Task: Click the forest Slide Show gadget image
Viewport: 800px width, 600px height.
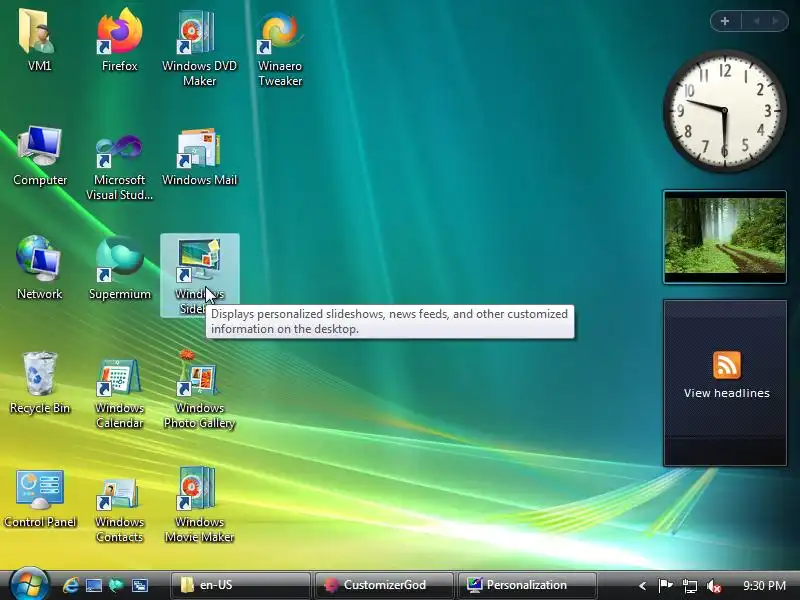Action: pyautogui.click(x=725, y=236)
